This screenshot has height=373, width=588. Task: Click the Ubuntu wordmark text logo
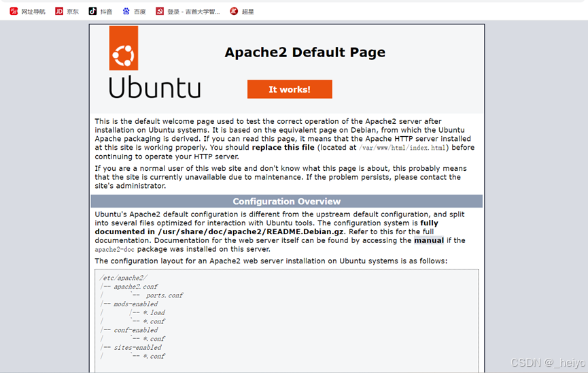click(x=154, y=86)
